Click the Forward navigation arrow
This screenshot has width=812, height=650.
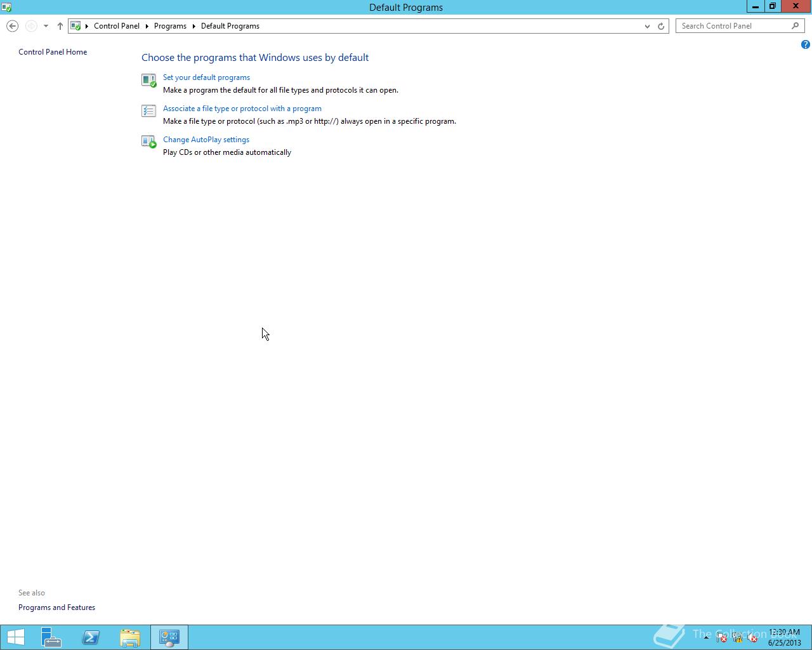pyautogui.click(x=31, y=26)
